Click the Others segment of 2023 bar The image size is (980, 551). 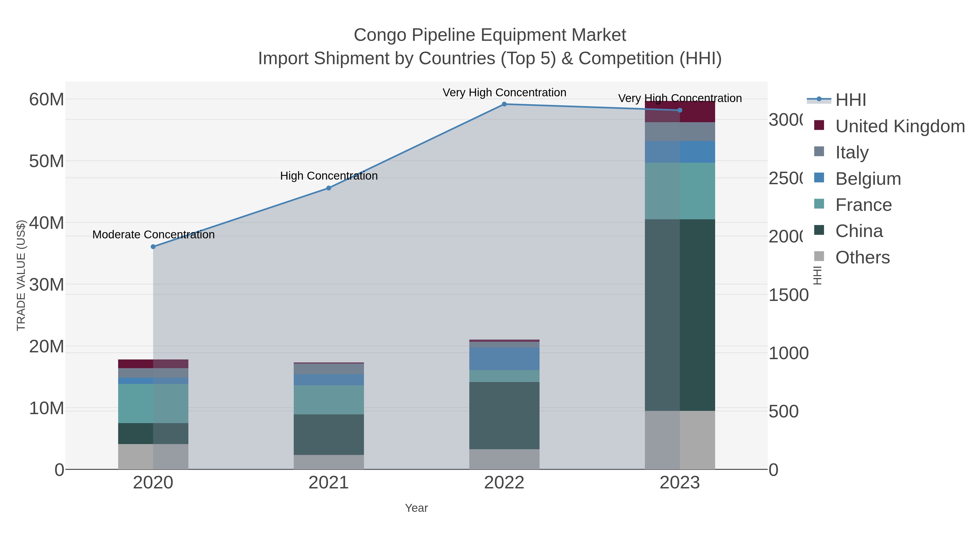(680, 440)
